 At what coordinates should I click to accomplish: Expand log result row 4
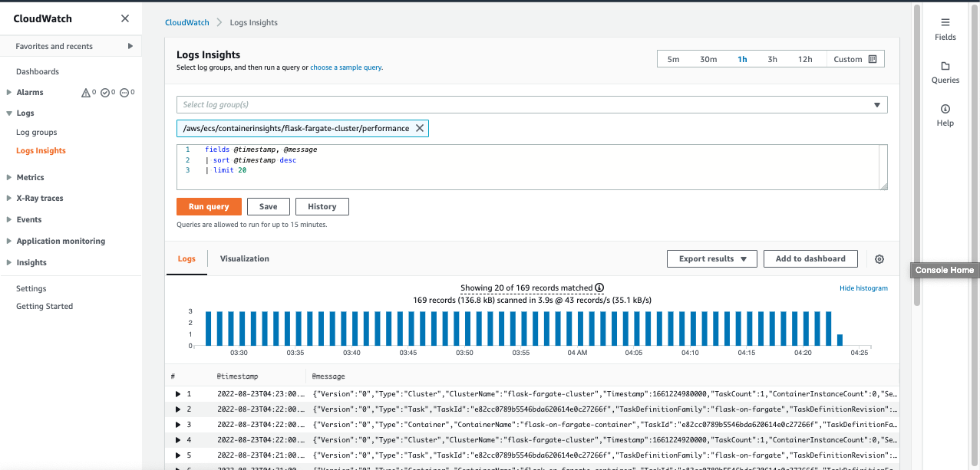pyautogui.click(x=178, y=440)
